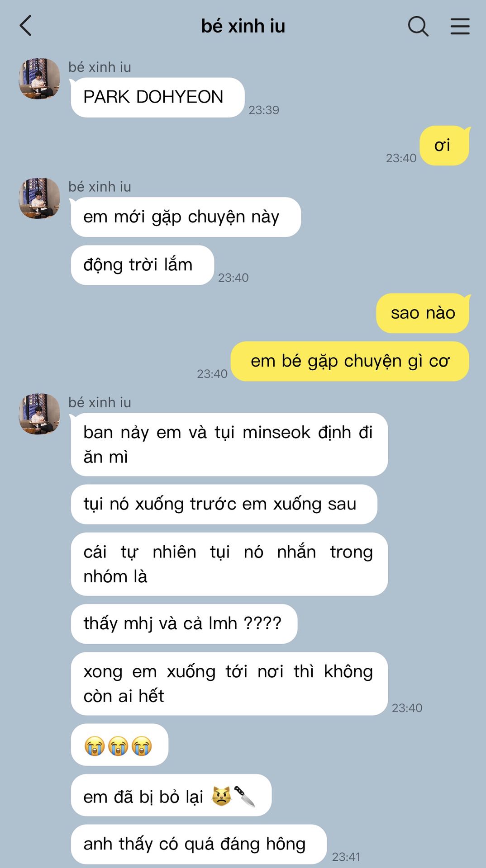Tap the chat title 'bé xinh iu'
The width and height of the screenshot is (486, 868).
pos(243,26)
